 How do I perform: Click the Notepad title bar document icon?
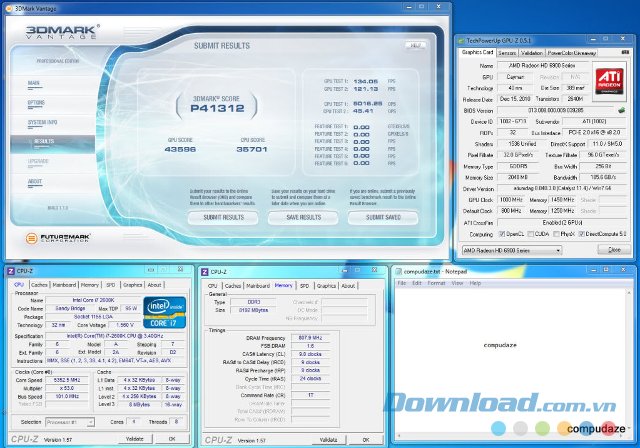click(399, 271)
